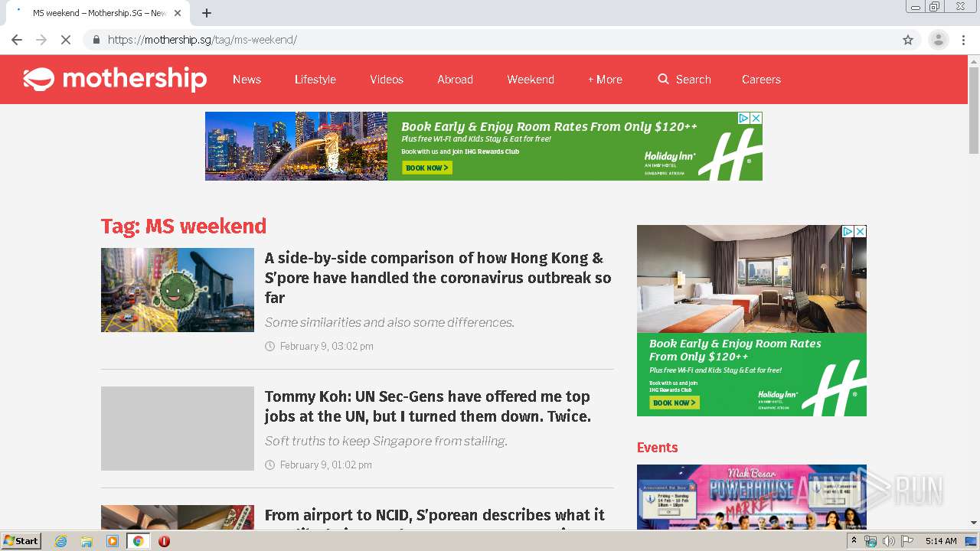
Task: Open Internet Explorer from the taskbar
Action: tap(60, 541)
